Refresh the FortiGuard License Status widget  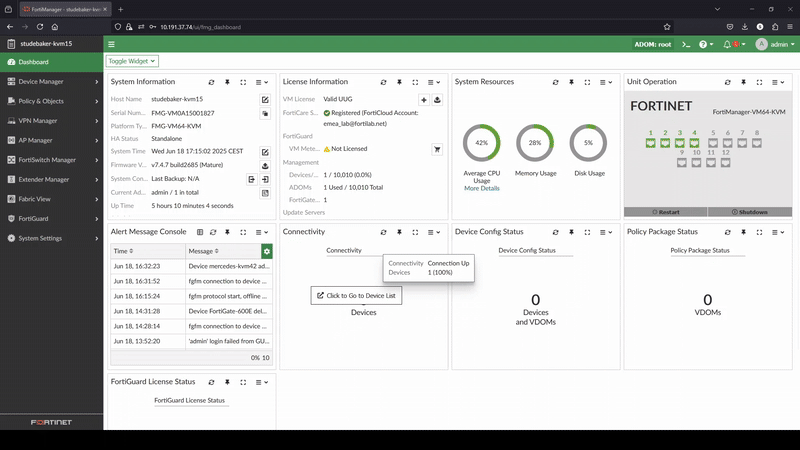pyautogui.click(x=211, y=382)
